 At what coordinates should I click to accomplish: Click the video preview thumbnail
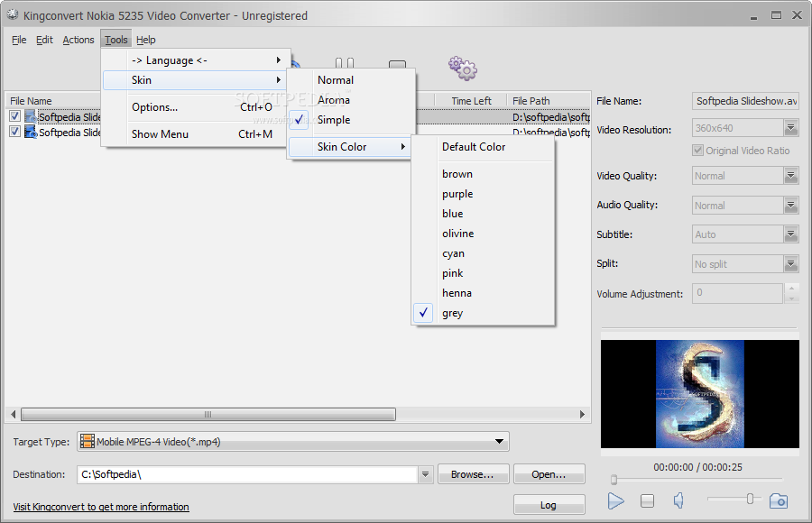pyautogui.click(x=699, y=393)
